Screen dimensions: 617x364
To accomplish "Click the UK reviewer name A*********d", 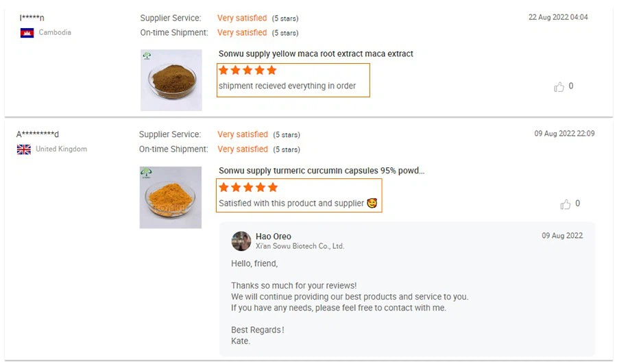I will pyautogui.click(x=38, y=134).
